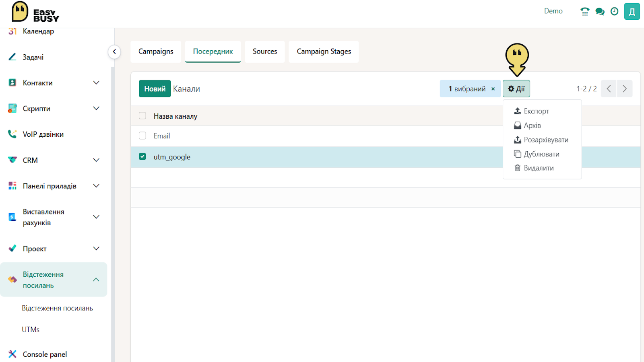Open the phone dialer icon in header
The image size is (644, 362).
pos(585,12)
